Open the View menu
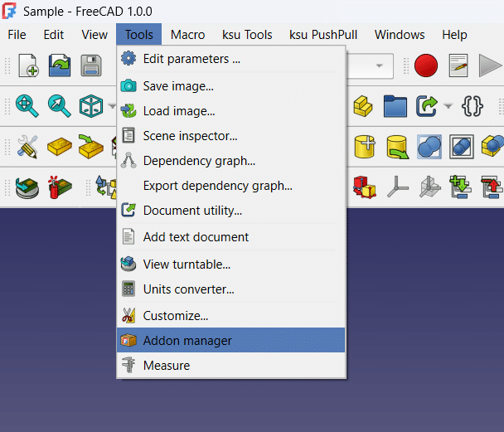The image size is (504, 432). [x=94, y=34]
